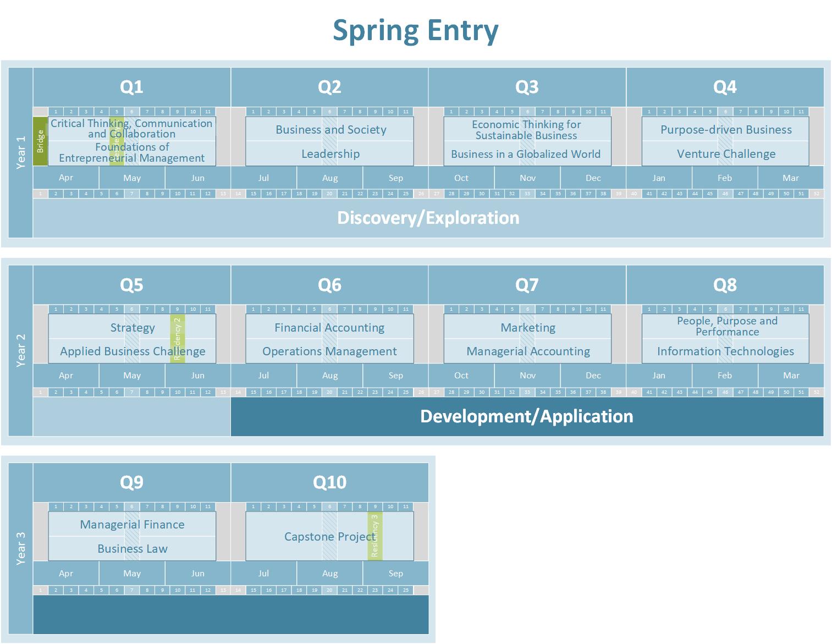The height and width of the screenshot is (644, 832).
Task: Click 'Mar' in the Year 2 month row
Action: coord(791,376)
